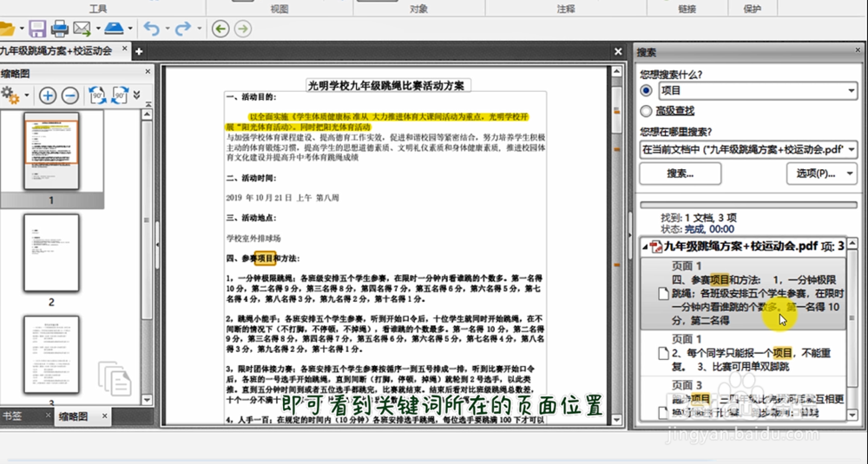The image size is (868, 464).
Task: Open dropdown arrow next to open folder
Action: coord(22,29)
